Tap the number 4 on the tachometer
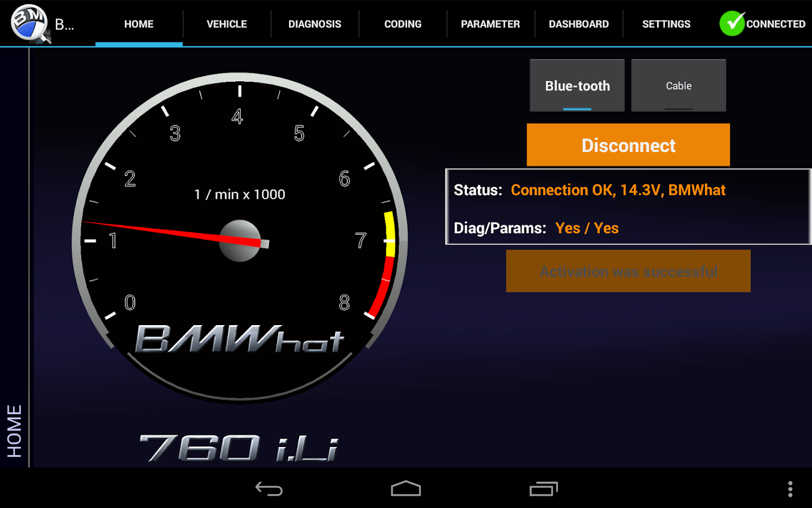Viewport: 812px width, 508px height. pos(237,117)
